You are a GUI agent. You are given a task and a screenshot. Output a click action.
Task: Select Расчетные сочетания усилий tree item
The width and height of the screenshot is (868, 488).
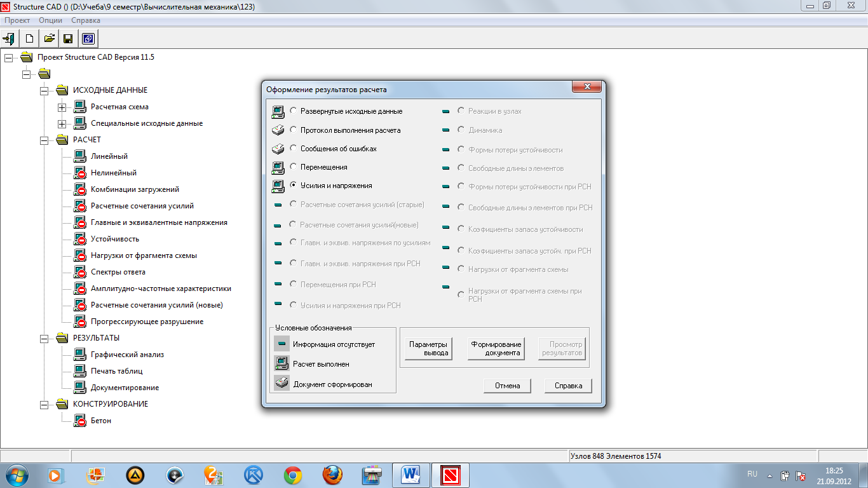click(142, 206)
